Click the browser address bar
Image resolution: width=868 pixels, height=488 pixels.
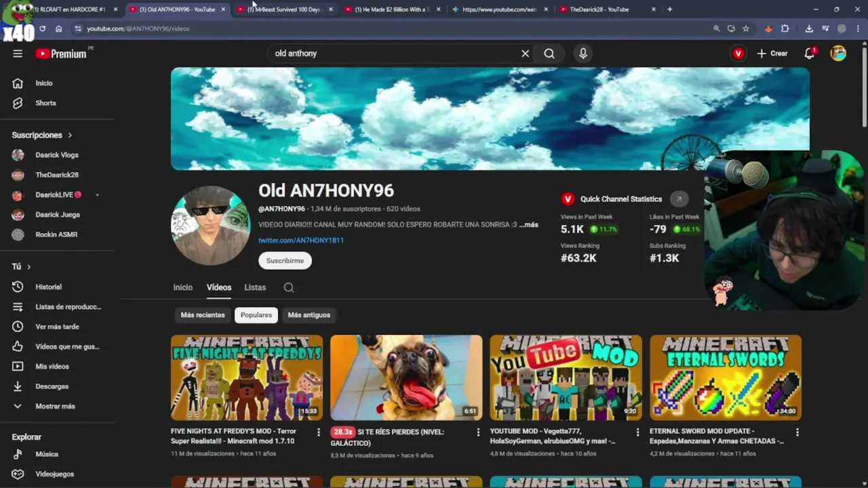tap(393, 28)
